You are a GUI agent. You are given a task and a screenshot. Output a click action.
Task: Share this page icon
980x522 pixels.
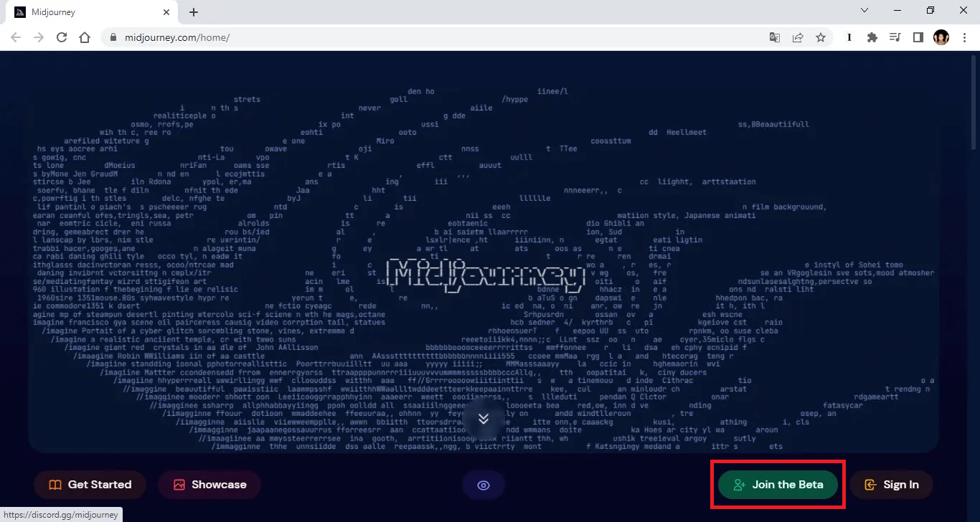798,37
